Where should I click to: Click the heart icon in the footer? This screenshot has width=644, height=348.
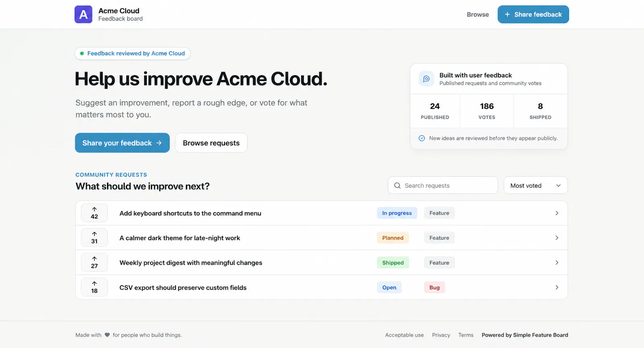107,335
